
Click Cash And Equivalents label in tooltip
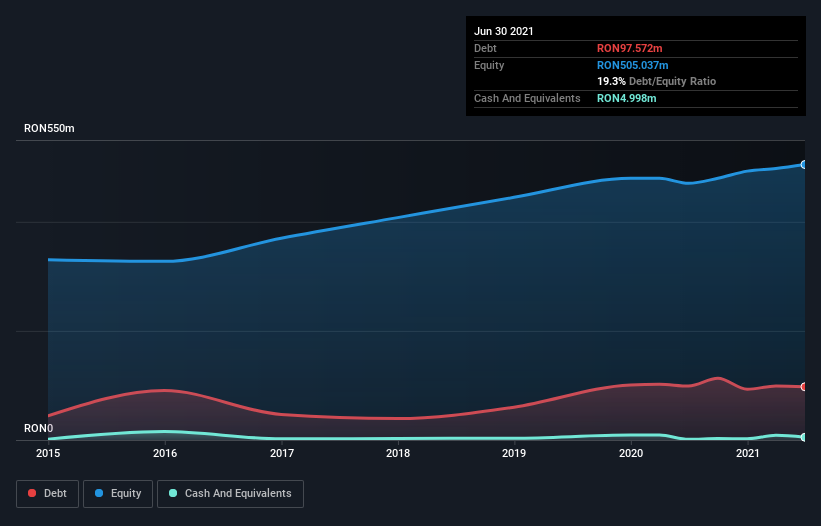(527, 98)
